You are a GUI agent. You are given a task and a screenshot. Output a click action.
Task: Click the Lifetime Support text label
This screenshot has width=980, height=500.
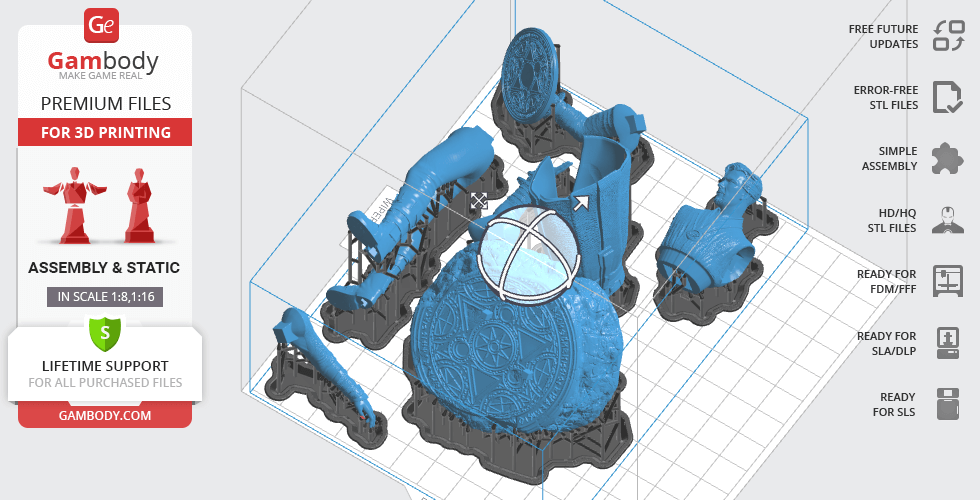[x=105, y=366]
